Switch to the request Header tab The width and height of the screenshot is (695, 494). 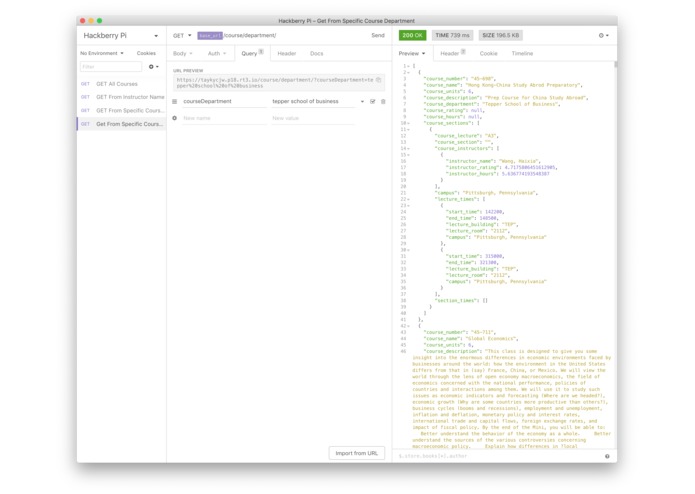286,54
